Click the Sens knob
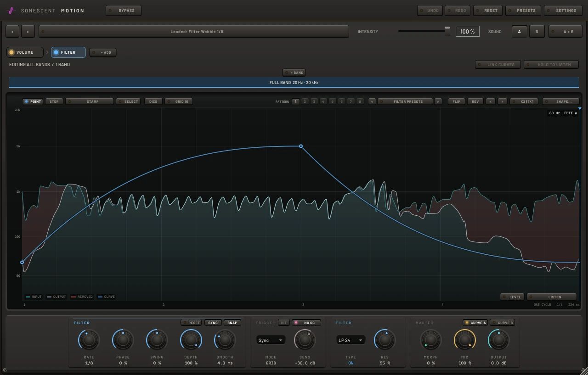 [x=305, y=340]
